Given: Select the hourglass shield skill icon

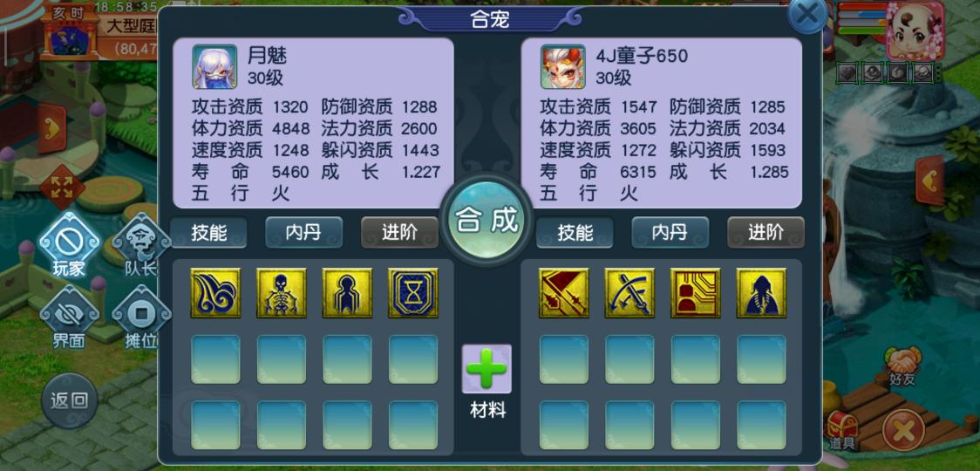Looking at the screenshot, I should [x=413, y=293].
